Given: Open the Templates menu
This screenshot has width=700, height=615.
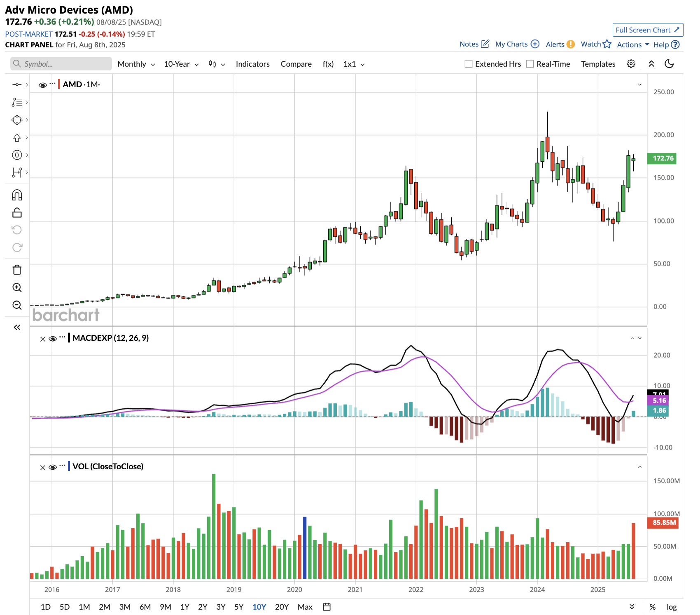Looking at the screenshot, I should pos(598,64).
